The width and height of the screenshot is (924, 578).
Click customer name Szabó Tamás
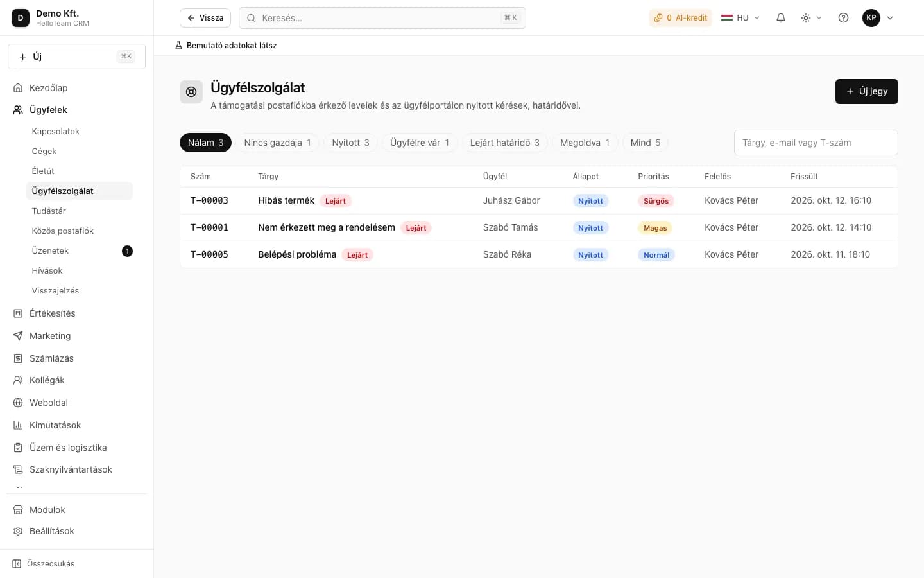click(x=510, y=227)
